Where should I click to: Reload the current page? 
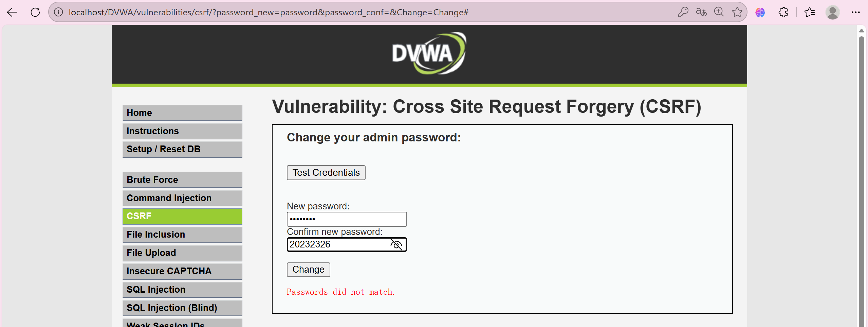(35, 13)
